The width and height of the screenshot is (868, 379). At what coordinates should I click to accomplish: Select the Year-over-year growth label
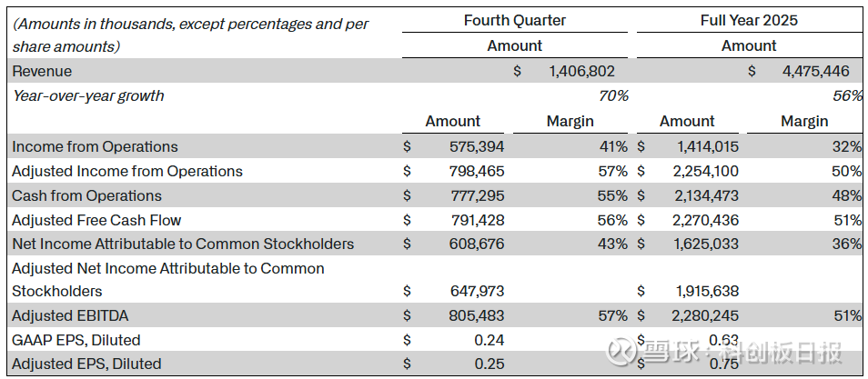pyautogui.click(x=88, y=95)
